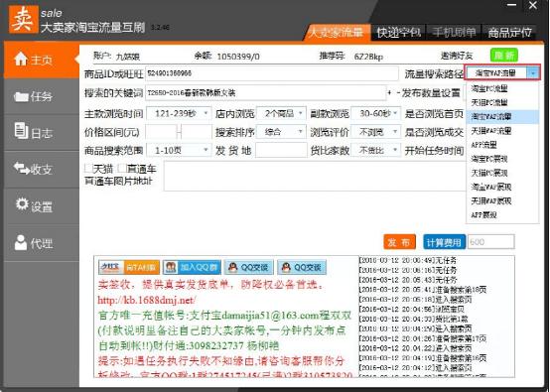Open the 设置 gear sidebar item

(x=42, y=205)
